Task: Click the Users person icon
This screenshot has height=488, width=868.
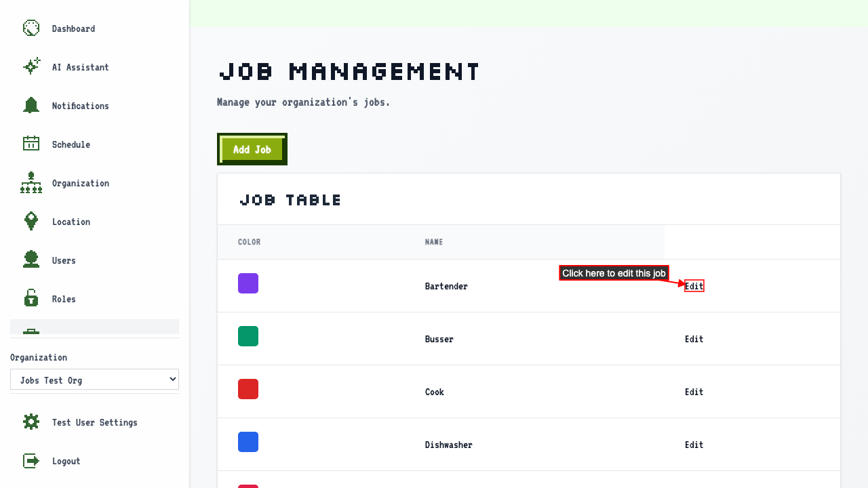Action: 31,260
